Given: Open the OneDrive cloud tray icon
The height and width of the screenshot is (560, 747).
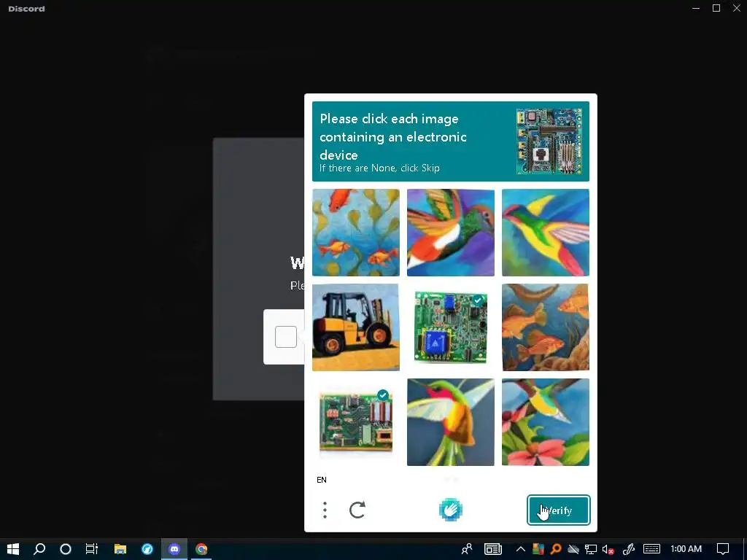Looking at the screenshot, I should [x=573, y=549].
